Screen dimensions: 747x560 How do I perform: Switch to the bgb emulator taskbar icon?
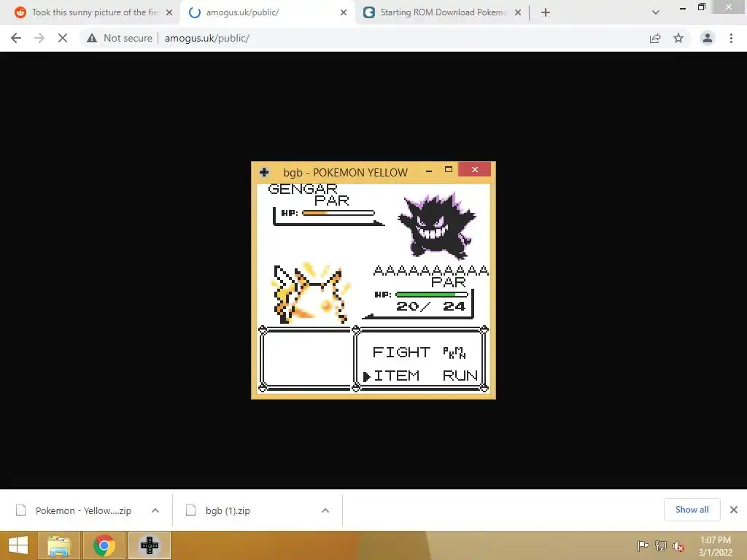150,545
